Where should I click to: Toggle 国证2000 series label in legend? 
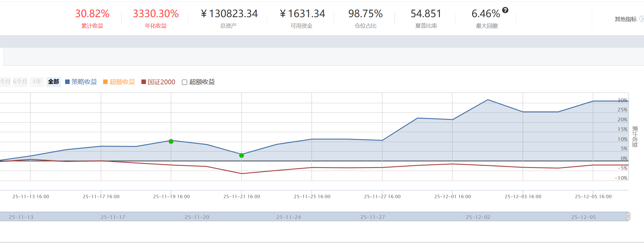pyautogui.click(x=161, y=82)
